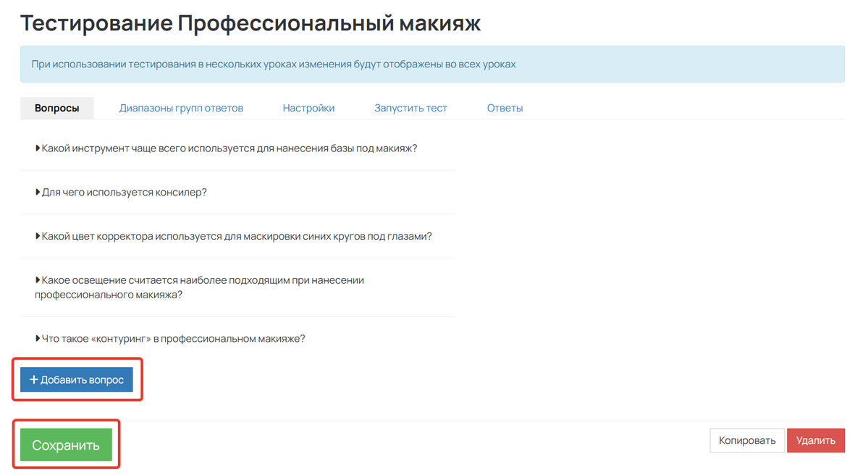Open the Настройки tab
This screenshot has height=475, width=868.
click(308, 108)
